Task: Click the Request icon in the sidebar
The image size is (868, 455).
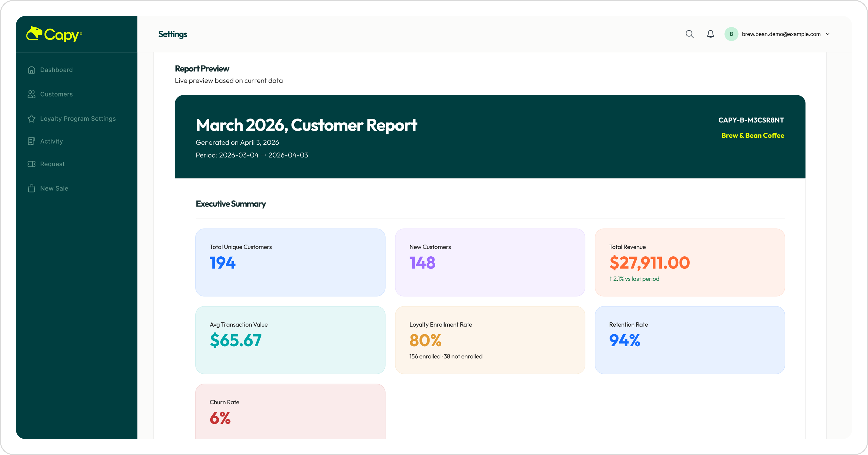Action: [x=32, y=164]
